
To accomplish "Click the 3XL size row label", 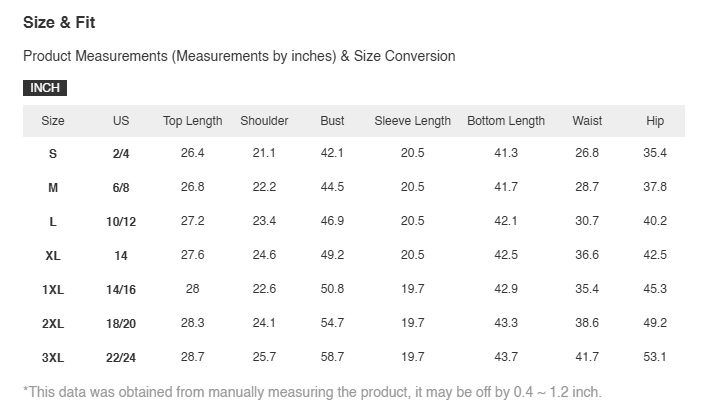I will (x=53, y=358).
